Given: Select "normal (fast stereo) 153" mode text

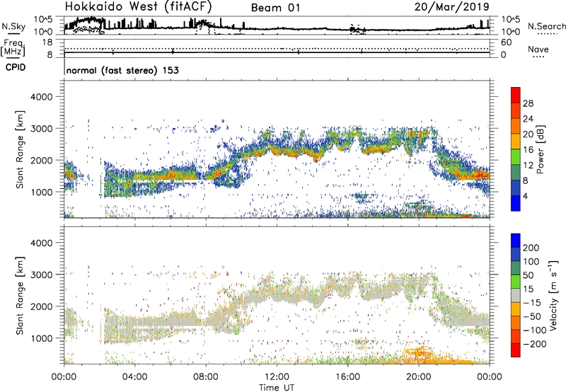Looking at the screenshot, I should [x=122, y=70].
